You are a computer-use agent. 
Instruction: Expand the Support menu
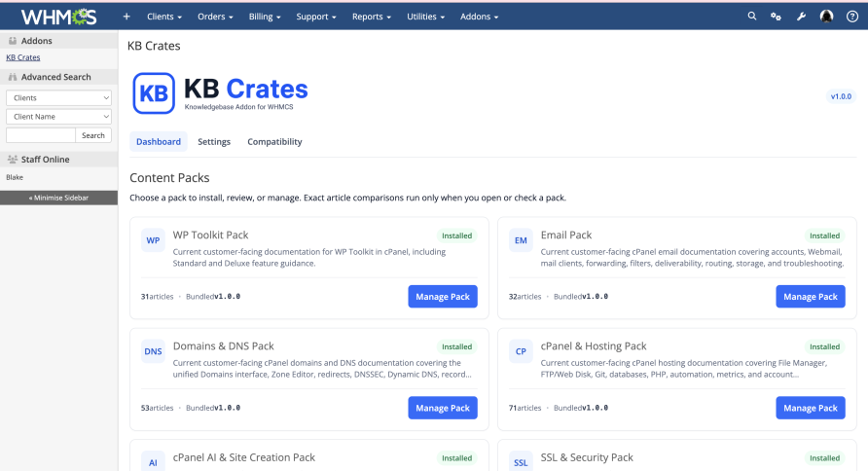click(x=316, y=17)
